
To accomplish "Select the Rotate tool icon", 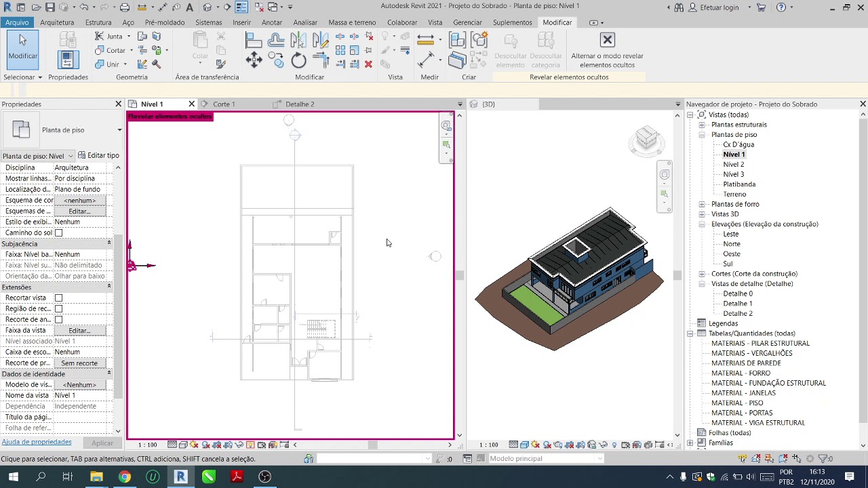I will pyautogui.click(x=298, y=60).
